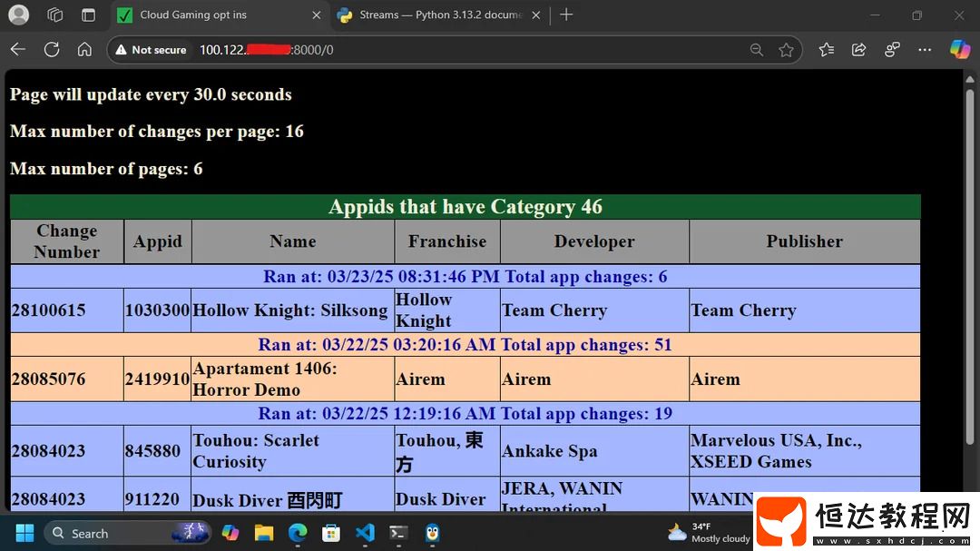Click appid 1030300

tap(158, 310)
